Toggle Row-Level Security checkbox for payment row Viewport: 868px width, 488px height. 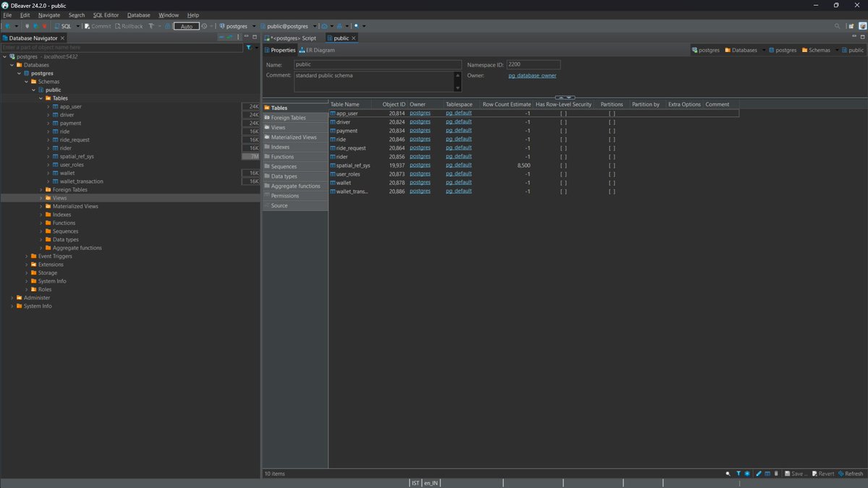563,131
